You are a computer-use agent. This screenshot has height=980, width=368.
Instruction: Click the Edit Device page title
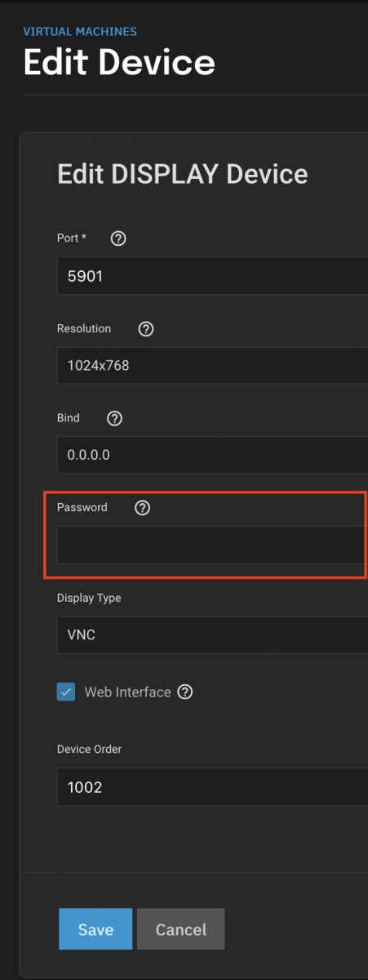(x=119, y=62)
